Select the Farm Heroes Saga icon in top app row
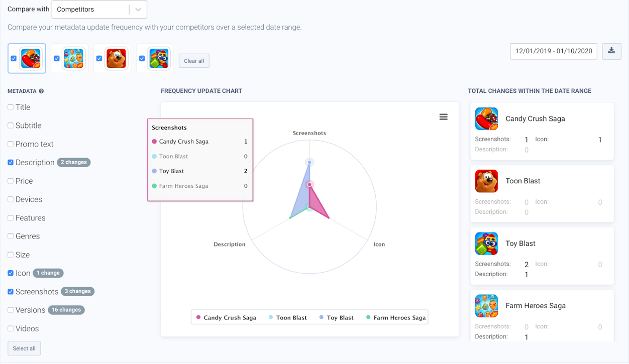Screen dimensions: 629x364 click(74, 58)
